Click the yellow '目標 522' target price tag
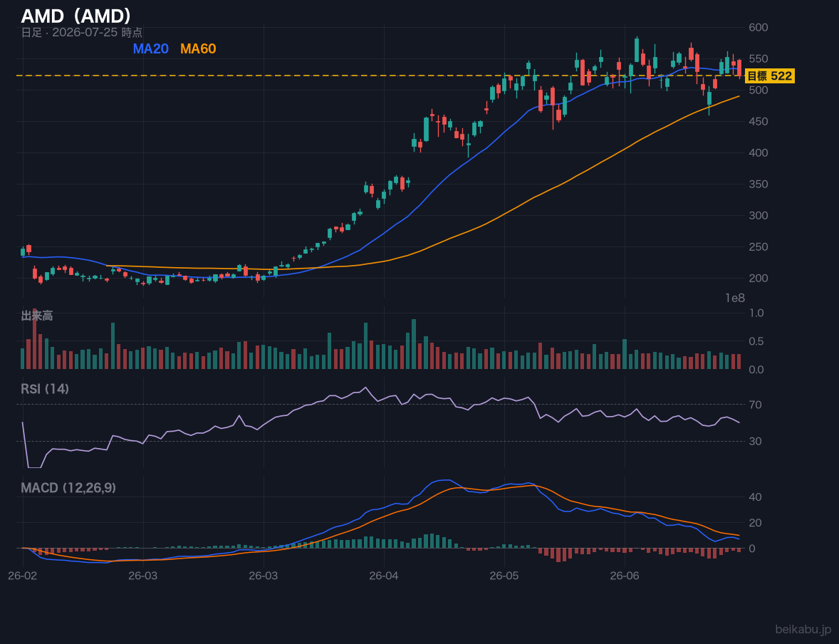The height and width of the screenshot is (644, 839). point(769,76)
